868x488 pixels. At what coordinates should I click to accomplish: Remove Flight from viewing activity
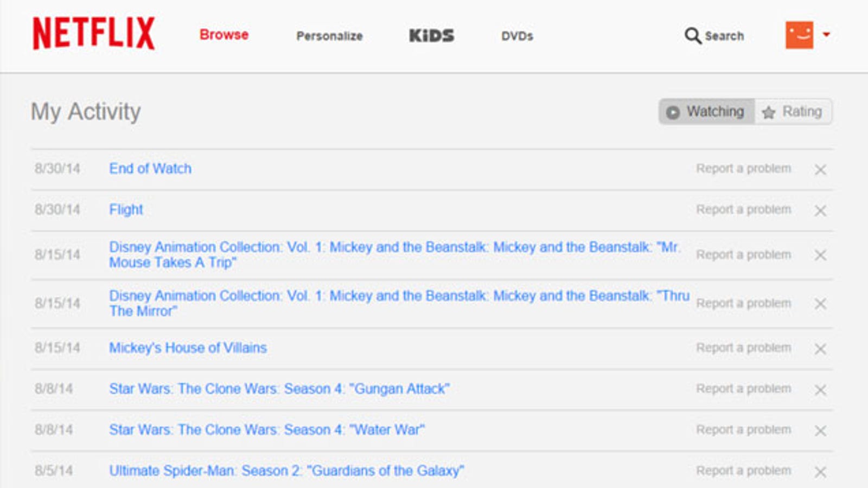(x=820, y=210)
